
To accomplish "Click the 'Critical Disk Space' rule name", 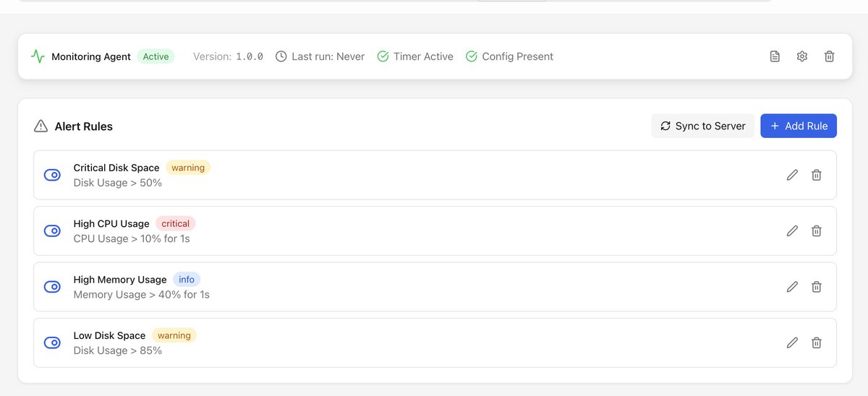I will click(x=116, y=168).
